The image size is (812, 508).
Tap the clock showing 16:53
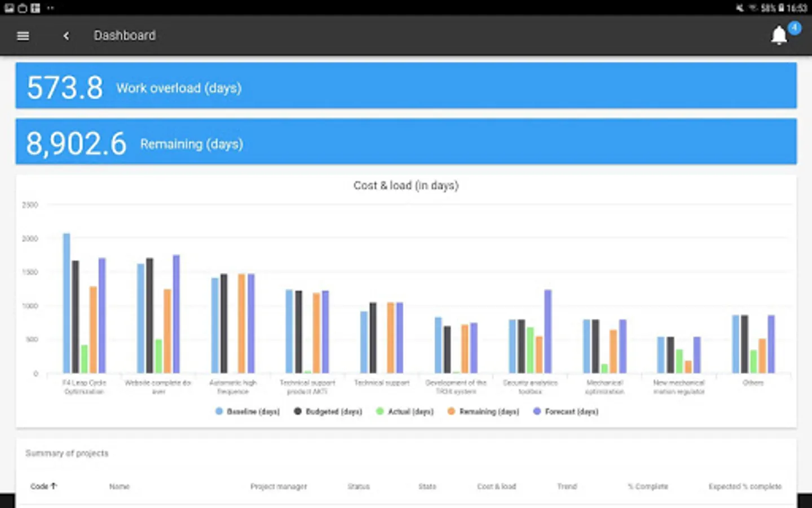[x=797, y=8]
